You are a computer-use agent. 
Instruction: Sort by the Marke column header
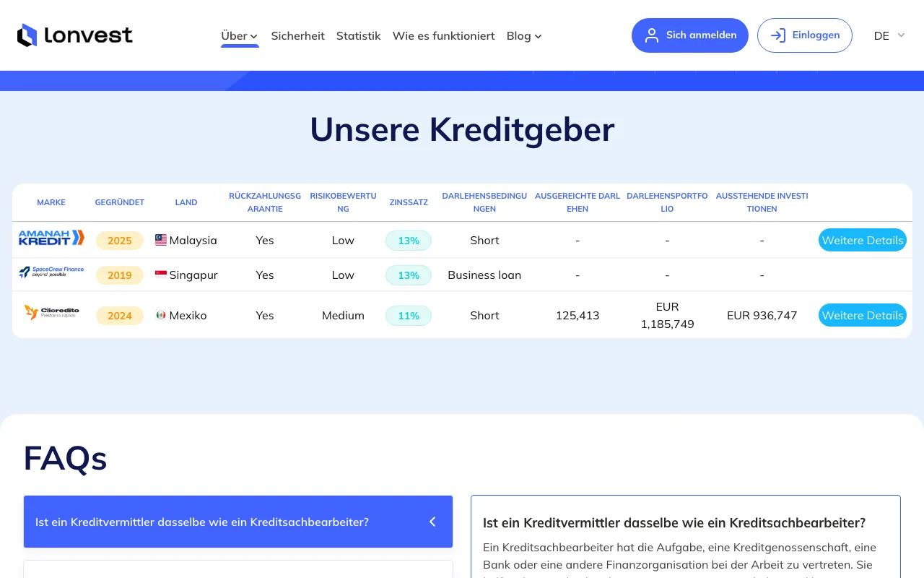coord(51,202)
